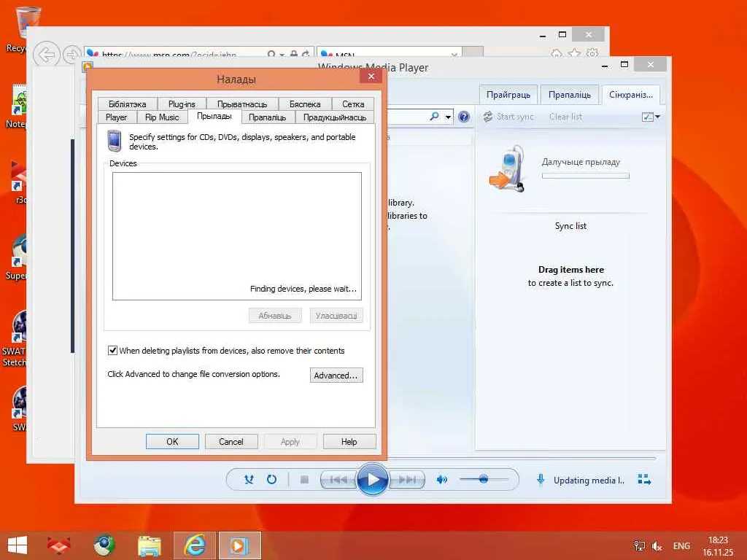
Task: Switch to Internet Explorer on the taskbar
Action: [x=194, y=545]
